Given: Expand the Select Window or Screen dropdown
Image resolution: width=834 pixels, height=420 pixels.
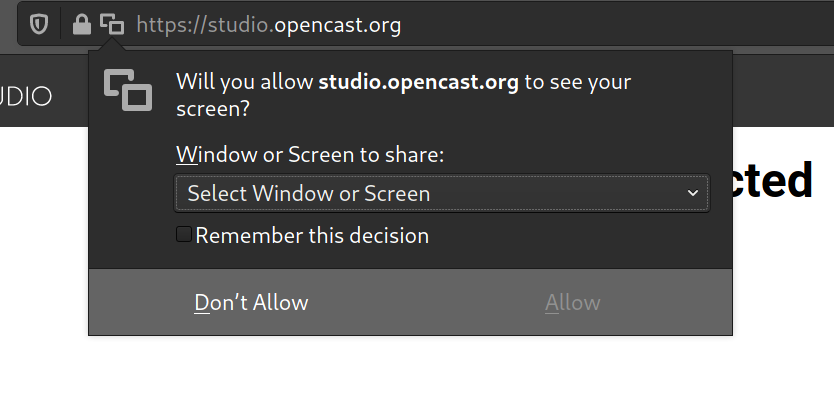Looking at the screenshot, I should click(442, 193).
